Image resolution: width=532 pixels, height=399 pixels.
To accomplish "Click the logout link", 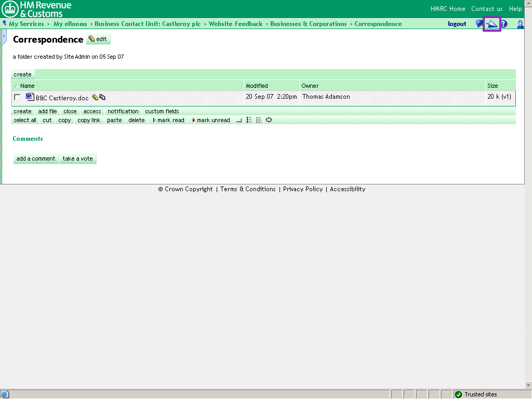I will [457, 24].
